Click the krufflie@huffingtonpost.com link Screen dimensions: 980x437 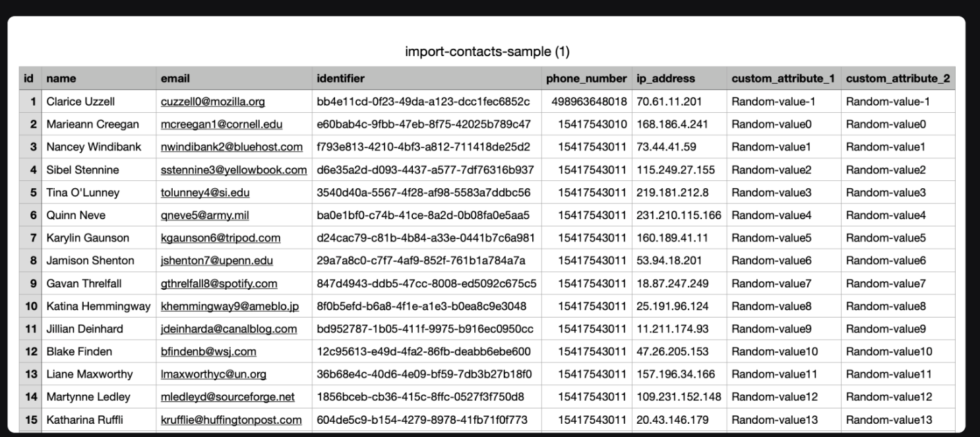tap(231, 420)
